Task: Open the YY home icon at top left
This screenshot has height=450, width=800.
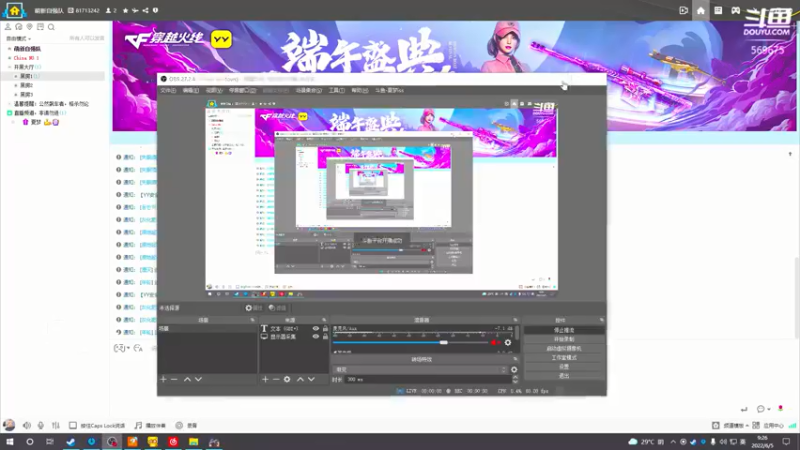Action: tap(14, 10)
